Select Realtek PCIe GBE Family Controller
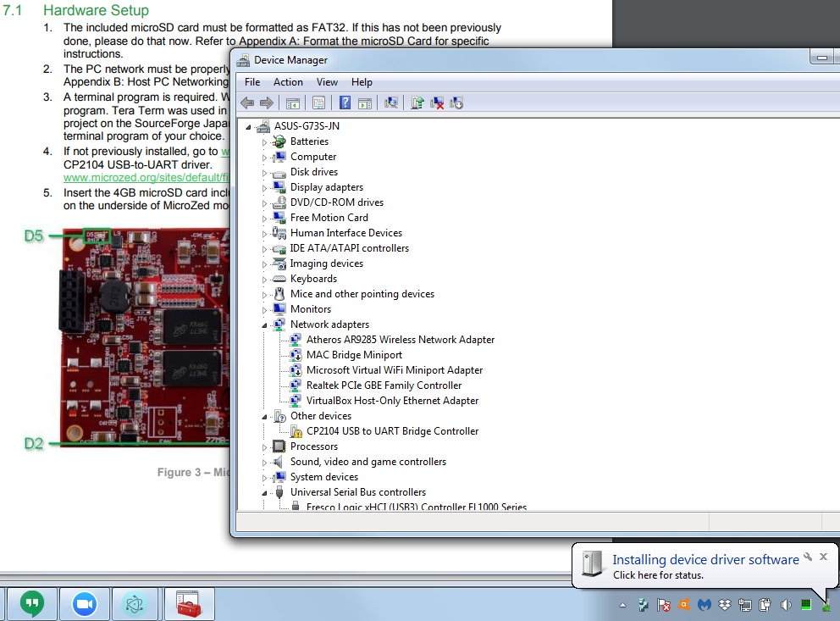840x621 pixels. click(x=384, y=385)
